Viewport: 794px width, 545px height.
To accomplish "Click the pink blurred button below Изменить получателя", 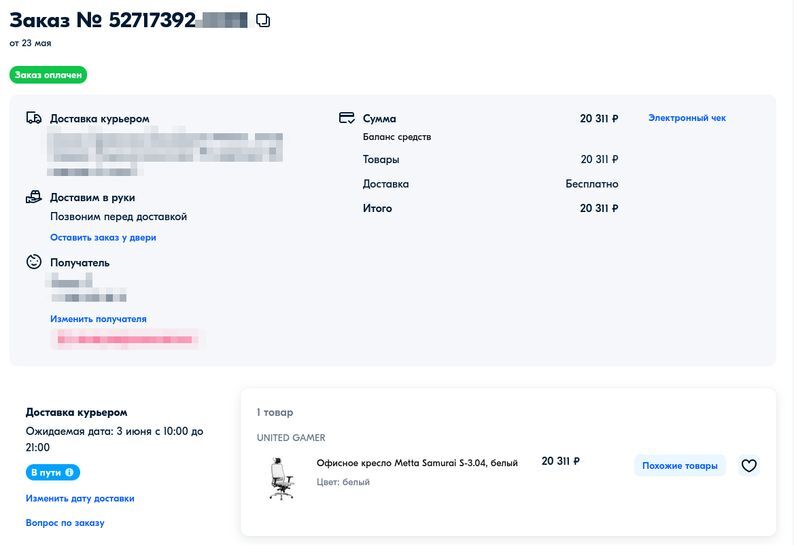I will (x=125, y=339).
